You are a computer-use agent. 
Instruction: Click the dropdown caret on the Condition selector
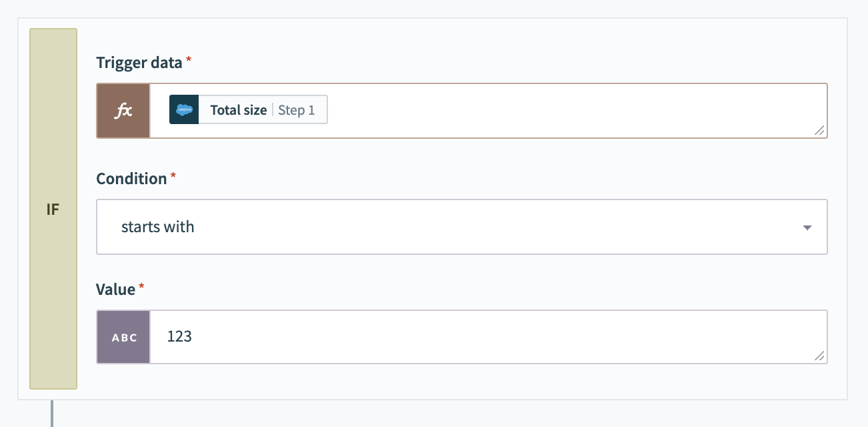(x=807, y=227)
